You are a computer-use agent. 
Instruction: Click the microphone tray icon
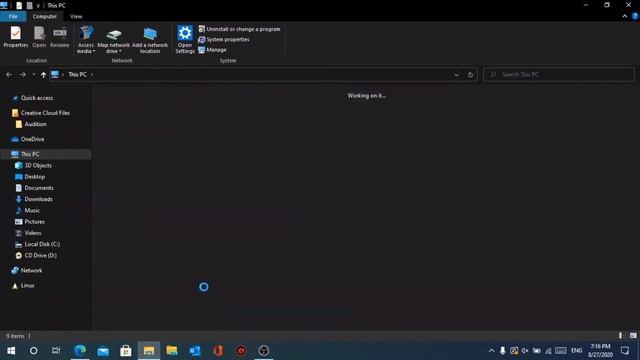[x=503, y=351]
